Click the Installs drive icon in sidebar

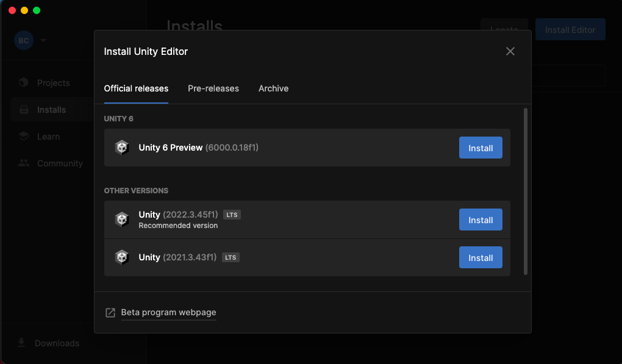24,109
